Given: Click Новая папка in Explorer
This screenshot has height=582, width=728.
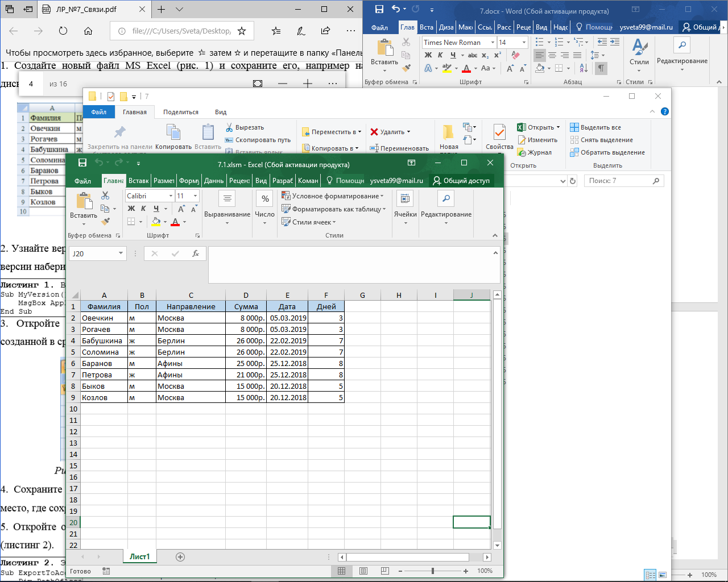Looking at the screenshot, I should coord(449,139).
